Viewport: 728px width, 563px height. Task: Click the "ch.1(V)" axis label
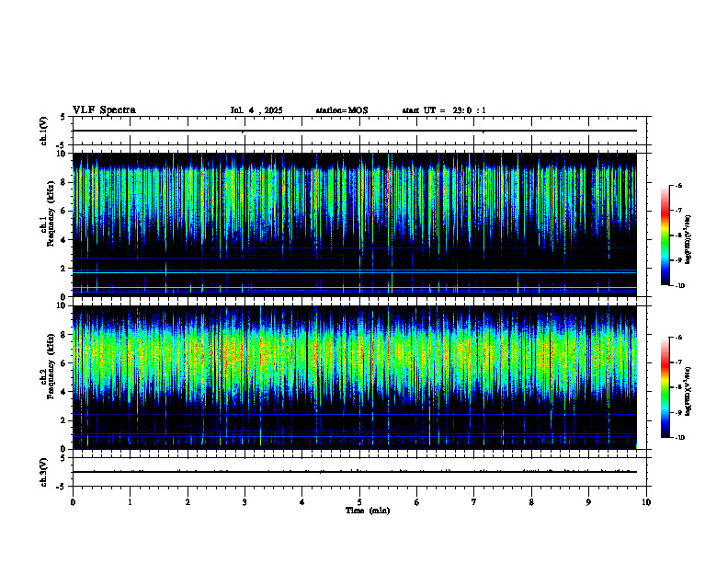pos(44,131)
